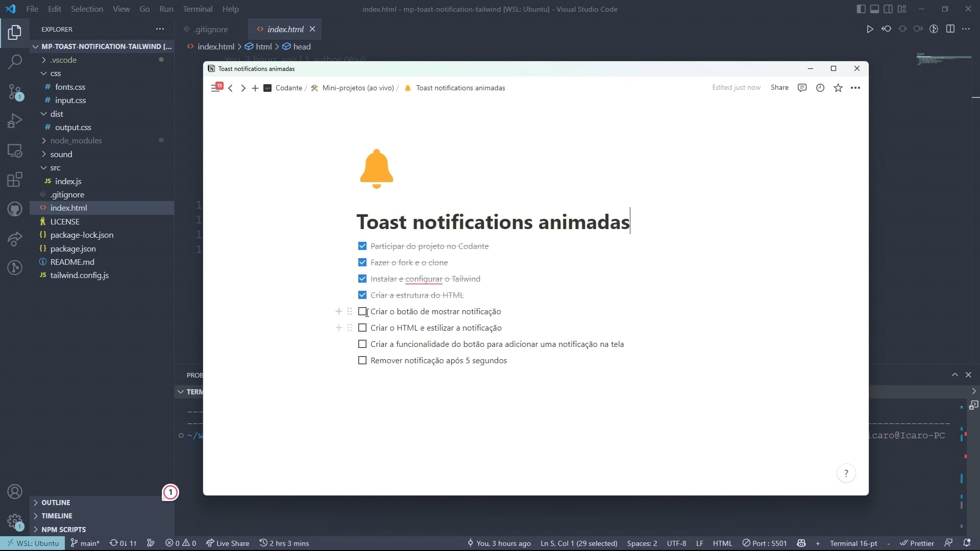Collapse the css folder
The height and width of the screenshot is (551, 980).
coord(55,73)
